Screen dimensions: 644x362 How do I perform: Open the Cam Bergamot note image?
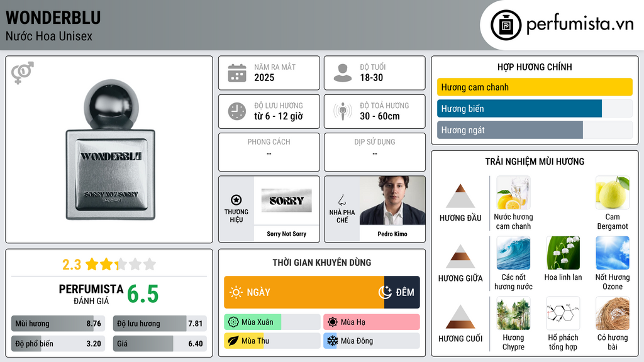coord(613,193)
